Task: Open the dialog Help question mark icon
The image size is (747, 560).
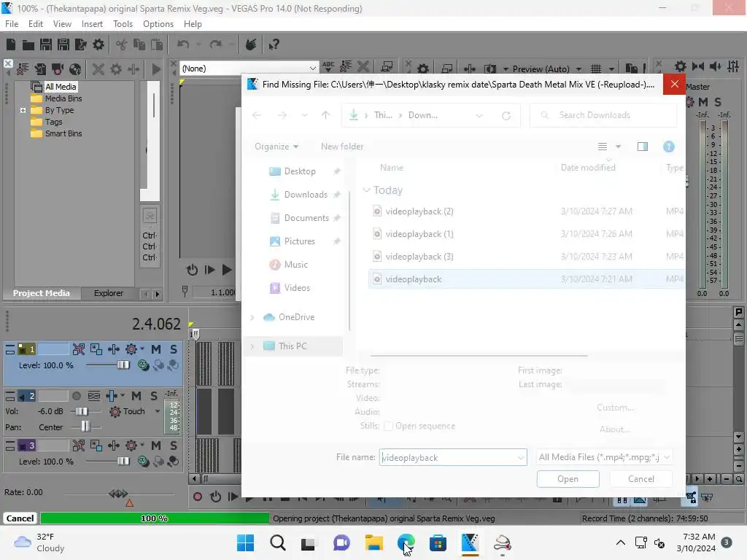Action: click(x=668, y=147)
